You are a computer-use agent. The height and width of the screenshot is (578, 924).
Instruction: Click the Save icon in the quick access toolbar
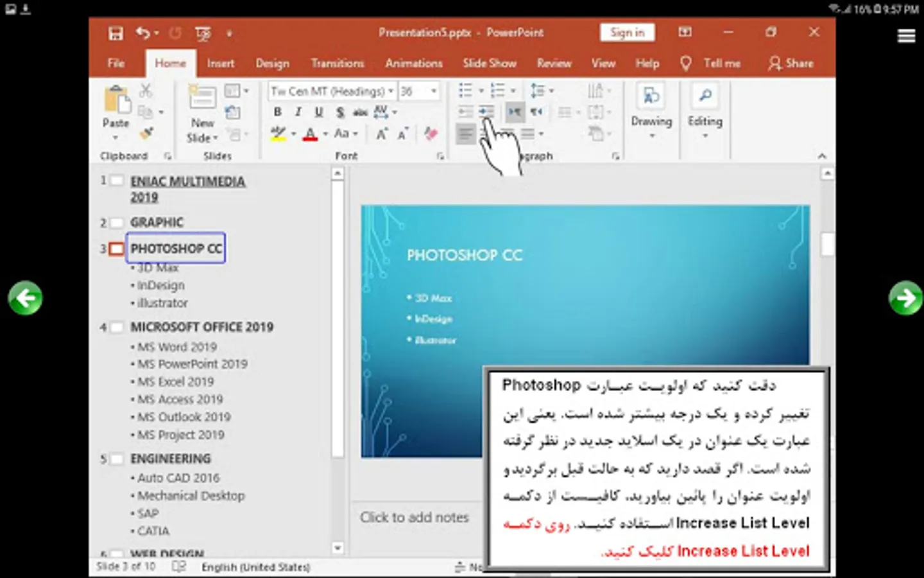pos(116,33)
